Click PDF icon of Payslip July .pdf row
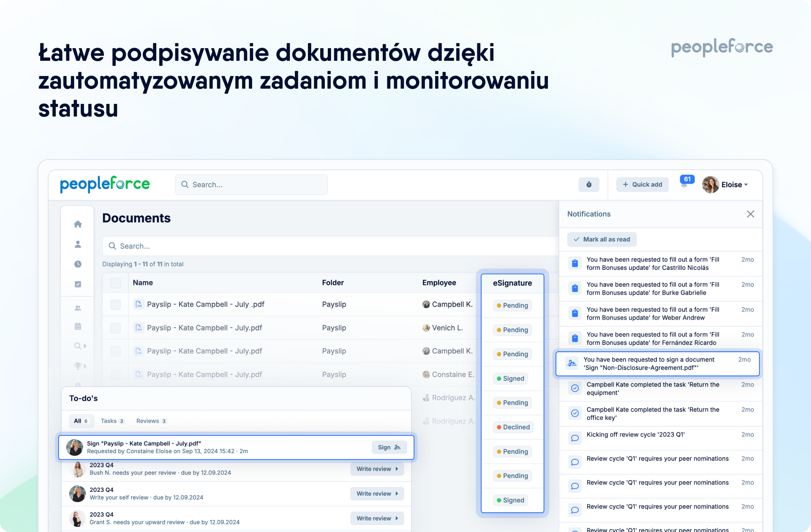This screenshot has height=532, width=811. (138, 304)
